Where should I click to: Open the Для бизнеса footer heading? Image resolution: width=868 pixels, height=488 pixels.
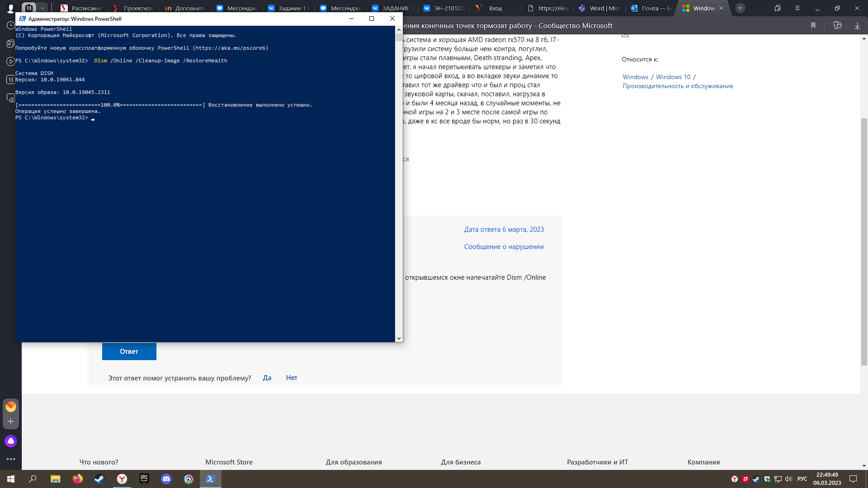click(461, 462)
